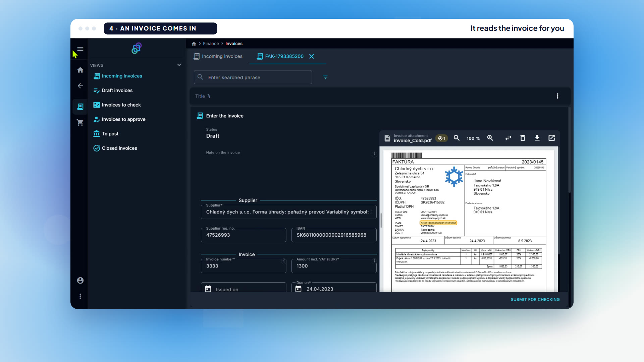Viewport: 644px width, 362px height.
Task: Open Issued on calendar picker
Action: (208, 289)
